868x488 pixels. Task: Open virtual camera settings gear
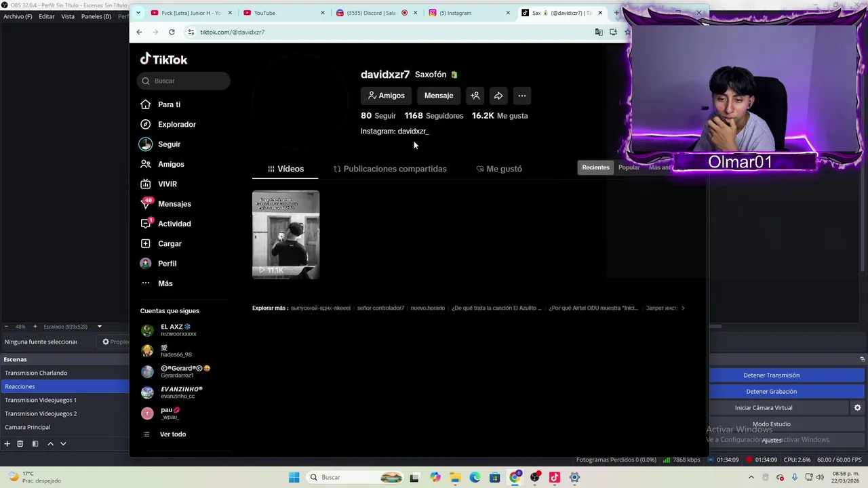(x=857, y=408)
